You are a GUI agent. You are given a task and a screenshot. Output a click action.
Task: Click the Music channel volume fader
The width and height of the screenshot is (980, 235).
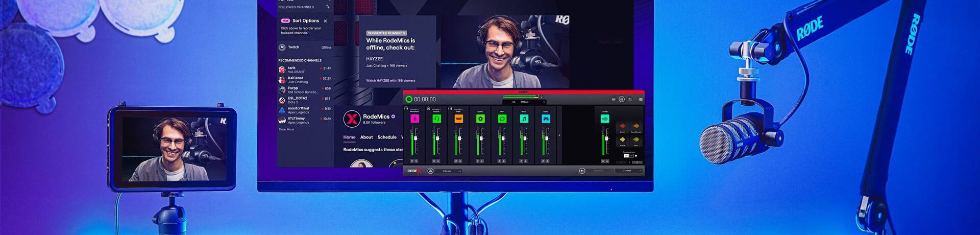(525, 138)
